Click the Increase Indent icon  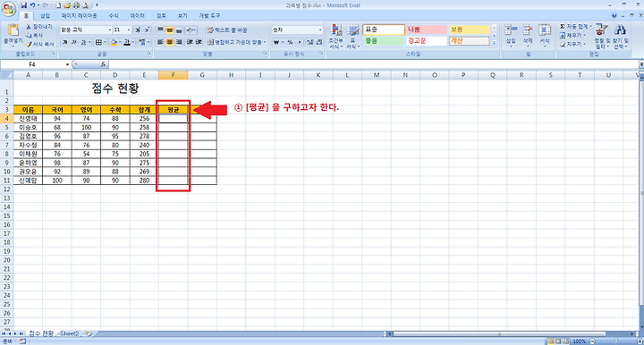point(199,42)
